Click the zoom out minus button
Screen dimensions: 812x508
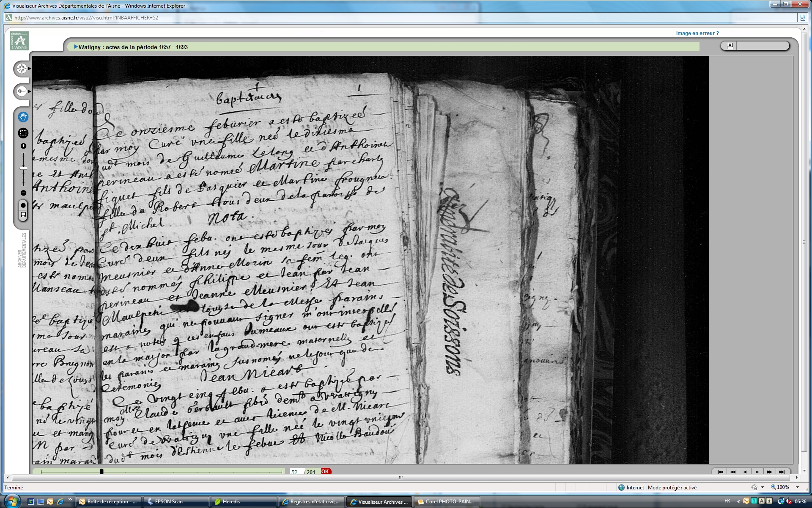click(x=23, y=193)
